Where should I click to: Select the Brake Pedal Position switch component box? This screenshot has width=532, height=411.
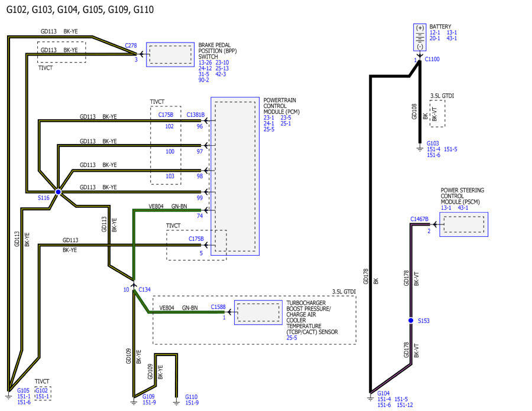[170, 54]
